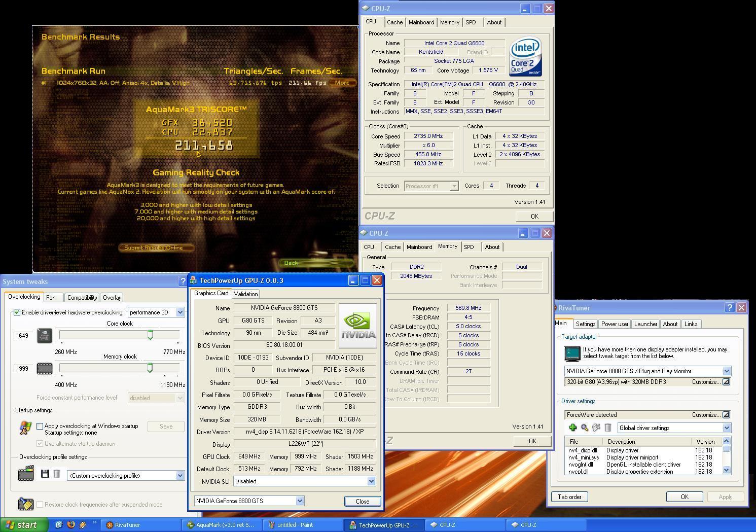Click the magnifier icon in Driver settings
The height and width of the screenshot is (532, 756).
[x=585, y=428]
